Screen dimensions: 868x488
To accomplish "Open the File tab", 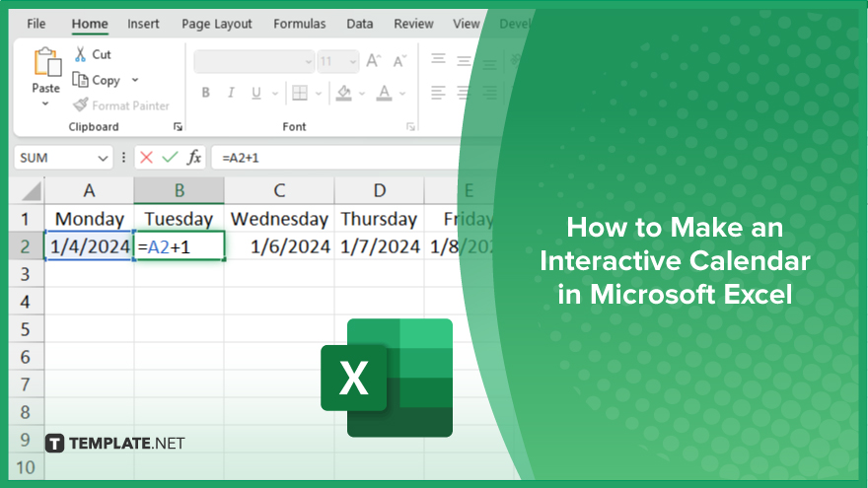I will (x=36, y=24).
